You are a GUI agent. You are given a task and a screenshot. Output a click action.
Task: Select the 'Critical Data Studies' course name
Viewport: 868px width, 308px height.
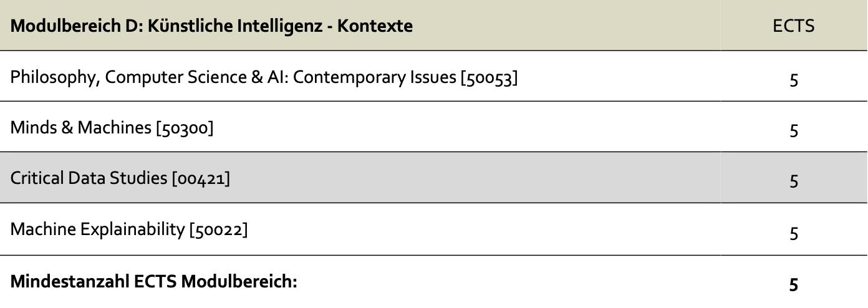89,178
